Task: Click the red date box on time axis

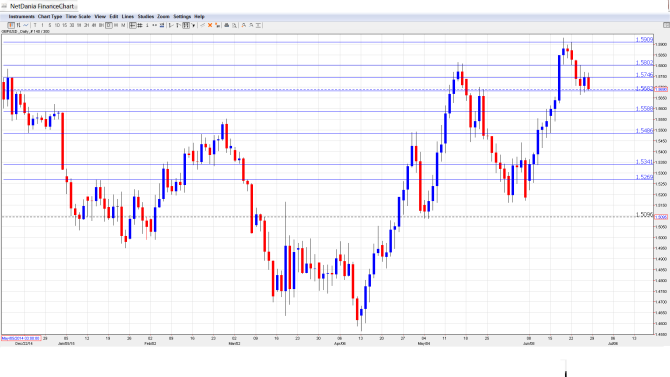Action: (21, 338)
